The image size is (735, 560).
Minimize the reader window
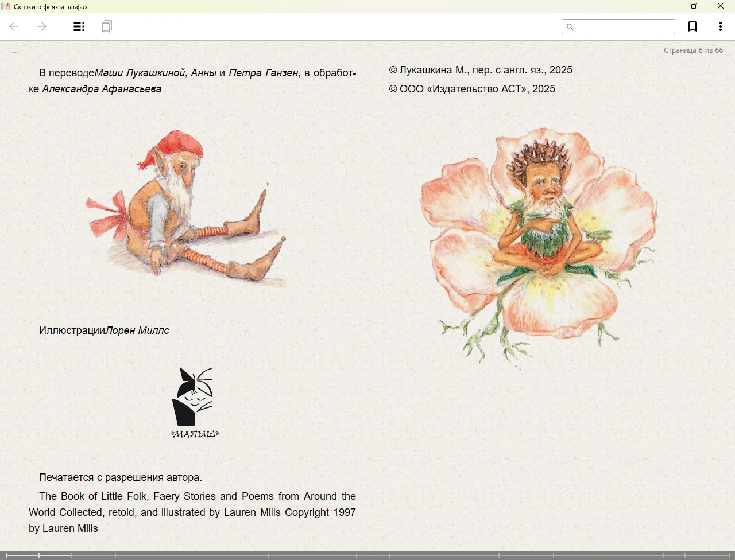[x=668, y=6]
